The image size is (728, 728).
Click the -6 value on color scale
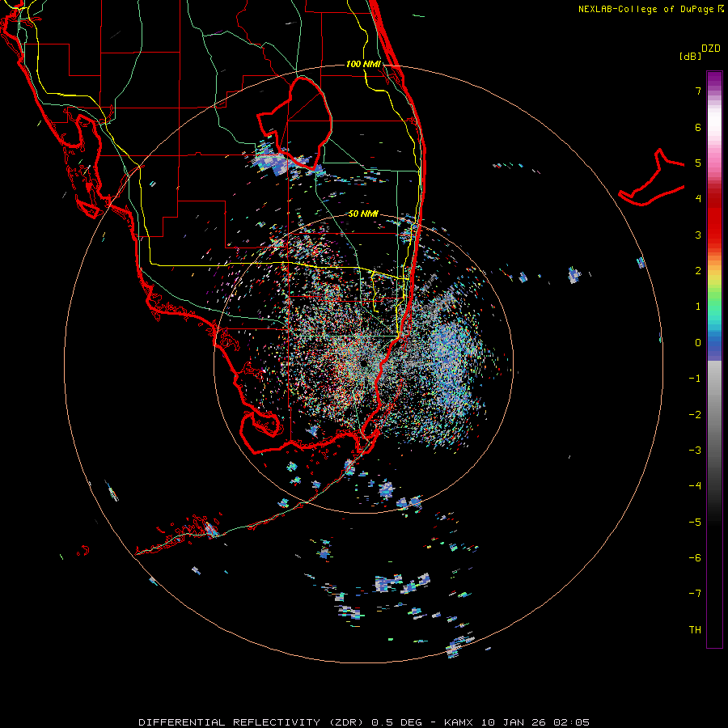tap(695, 558)
